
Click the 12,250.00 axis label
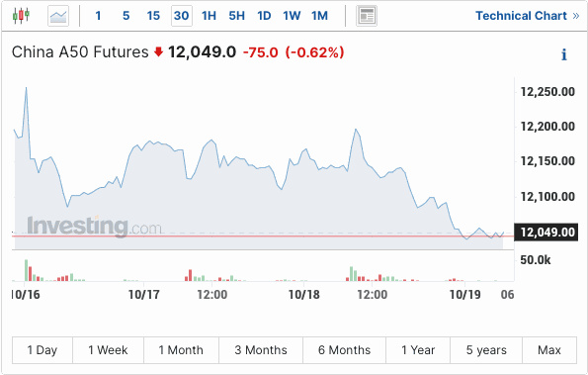pyautogui.click(x=547, y=92)
